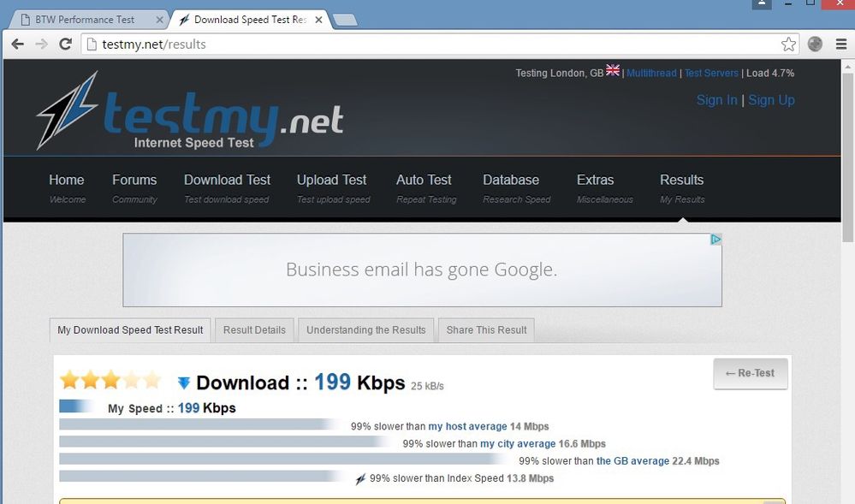Image resolution: width=855 pixels, height=504 pixels.
Task: Follow the my city average link
Action: 518,444
